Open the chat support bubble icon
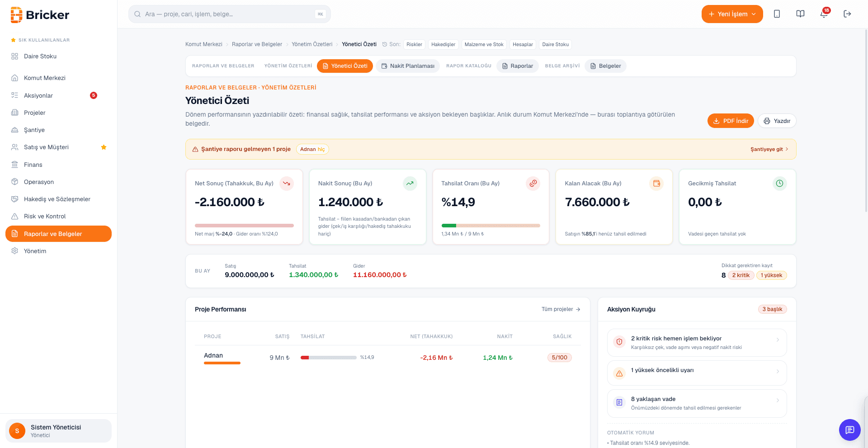Image resolution: width=868 pixels, height=448 pixels. point(849,429)
